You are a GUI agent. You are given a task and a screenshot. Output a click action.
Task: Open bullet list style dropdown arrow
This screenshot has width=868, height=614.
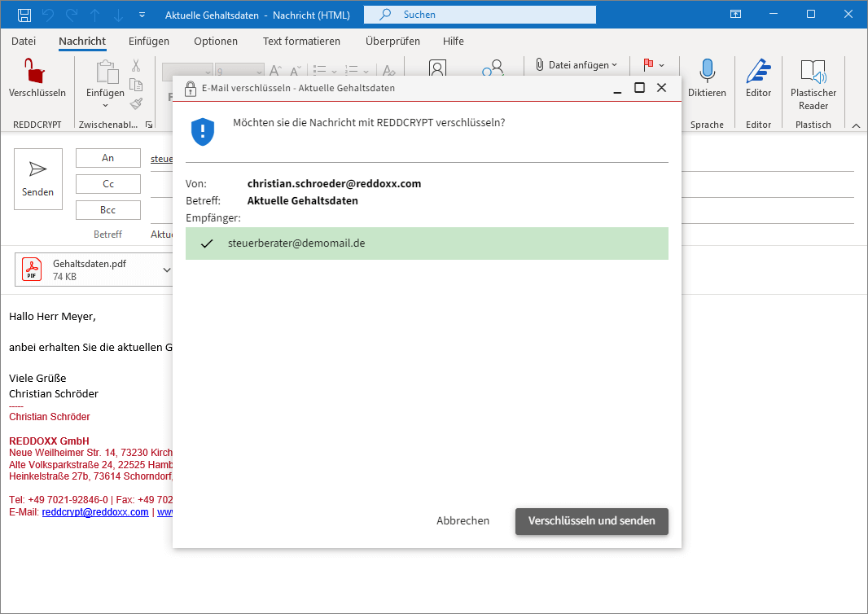pyautogui.click(x=334, y=72)
